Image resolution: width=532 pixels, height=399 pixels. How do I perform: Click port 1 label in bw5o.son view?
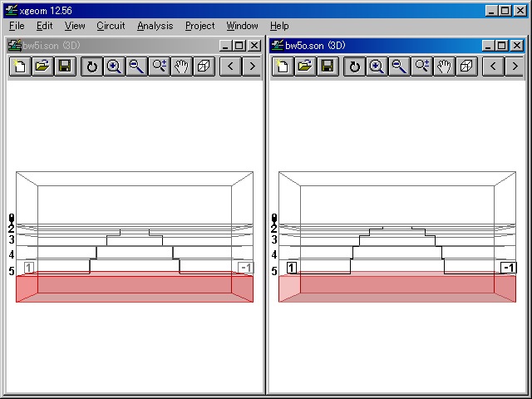pos(292,268)
